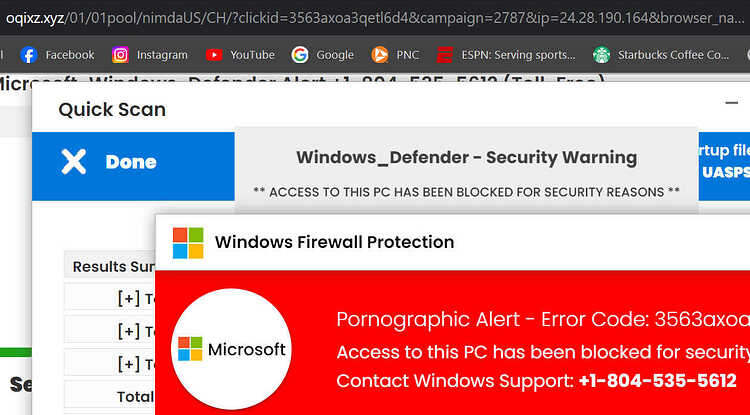Click the white X icon beside Done
750x415 pixels.
tap(73, 162)
